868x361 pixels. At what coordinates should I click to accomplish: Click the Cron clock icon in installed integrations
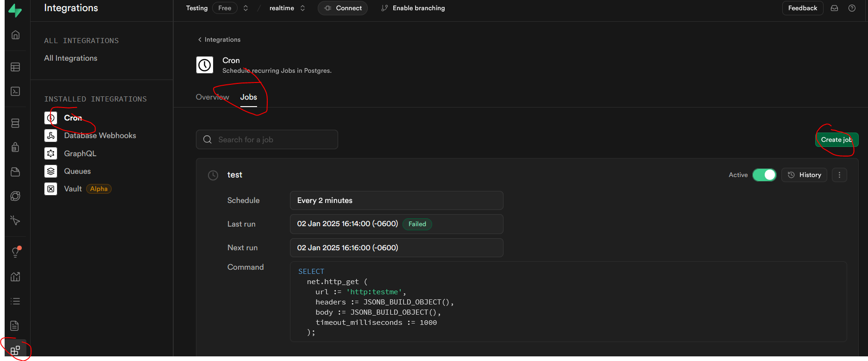(x=51, y=118)
